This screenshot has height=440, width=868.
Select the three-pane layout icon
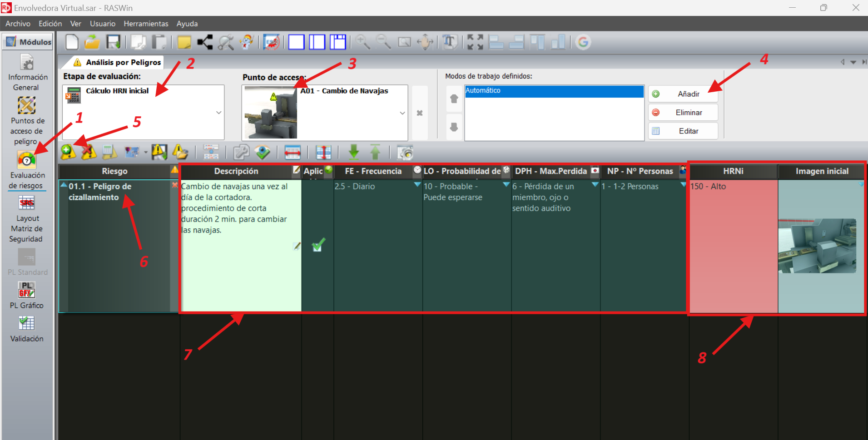pos(338,42)
